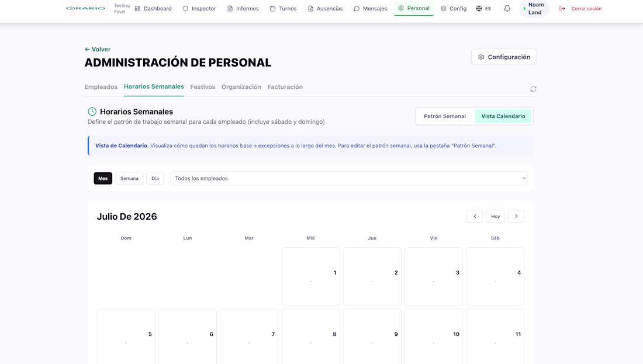The height and width of the screenshot is (364, 643).
Task: Open the Facturación tab
Action: coord(285,87)
